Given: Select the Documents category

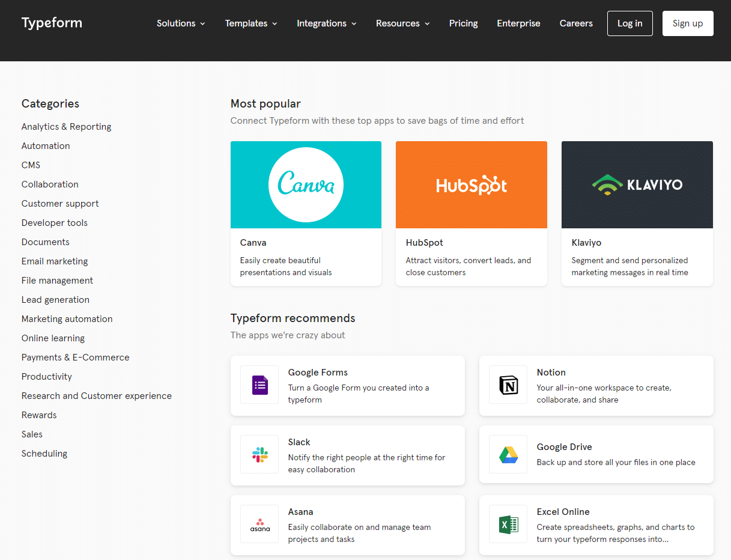Looking at the screenshot, I should tap(46, 242).
